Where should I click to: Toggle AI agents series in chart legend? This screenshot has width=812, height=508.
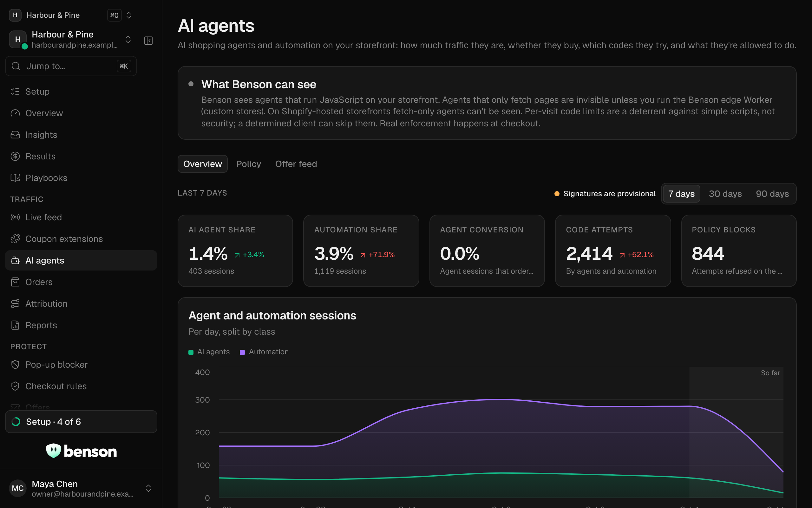(209, 352)
